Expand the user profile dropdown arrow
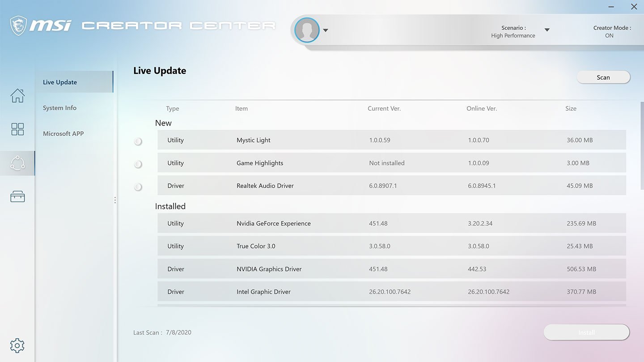 coord(326,30)
